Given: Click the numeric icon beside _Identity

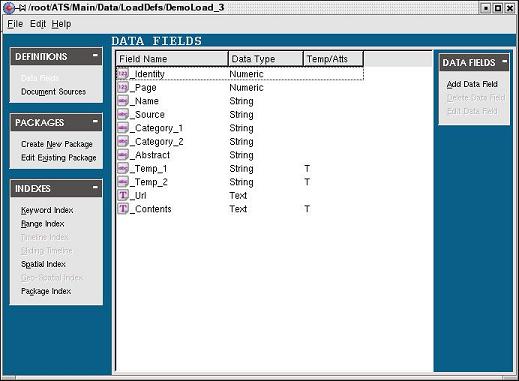Looking at the screenshot, I should click(x=123, y=74).
